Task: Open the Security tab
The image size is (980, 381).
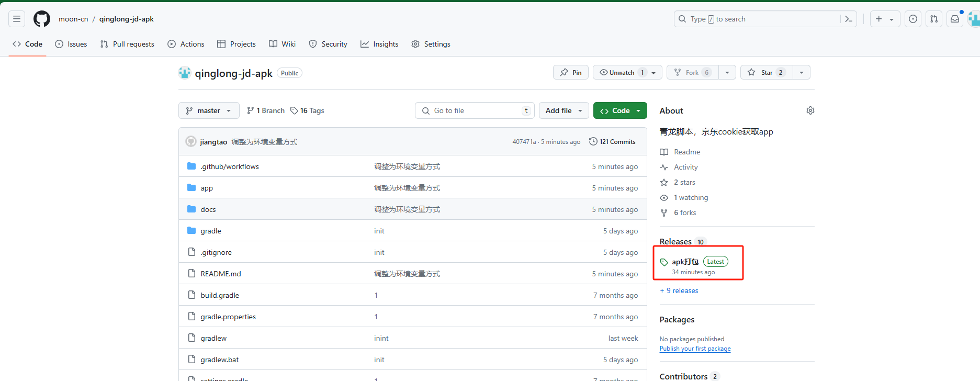Action: (x=328, y=44)
